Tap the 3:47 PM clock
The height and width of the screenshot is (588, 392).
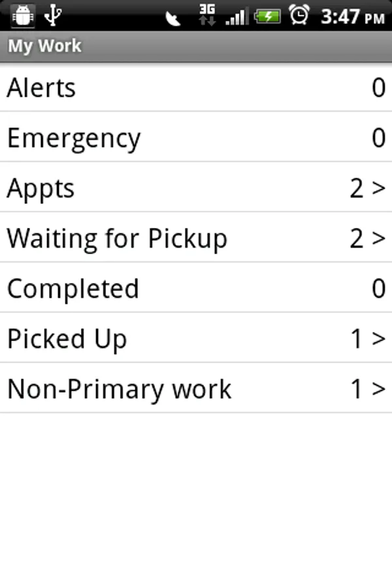(x=351, y=16)
